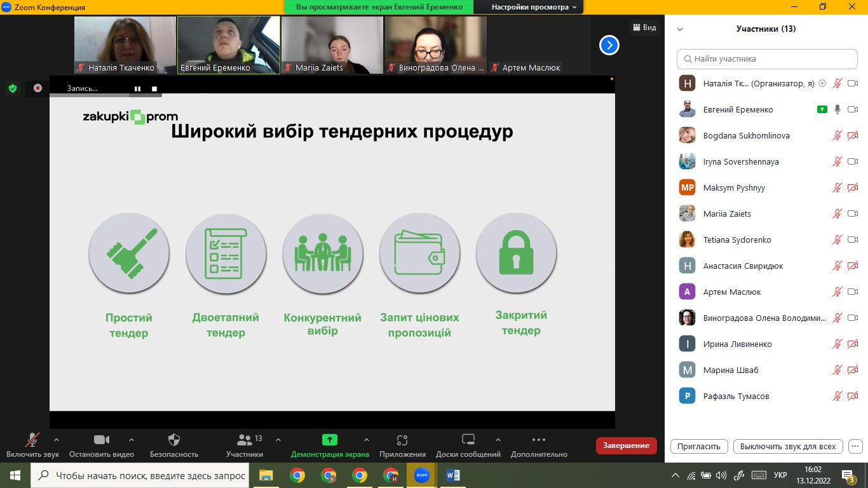Click system volume speaker icon
868x488 pixels.
click(x=721, y=475)
